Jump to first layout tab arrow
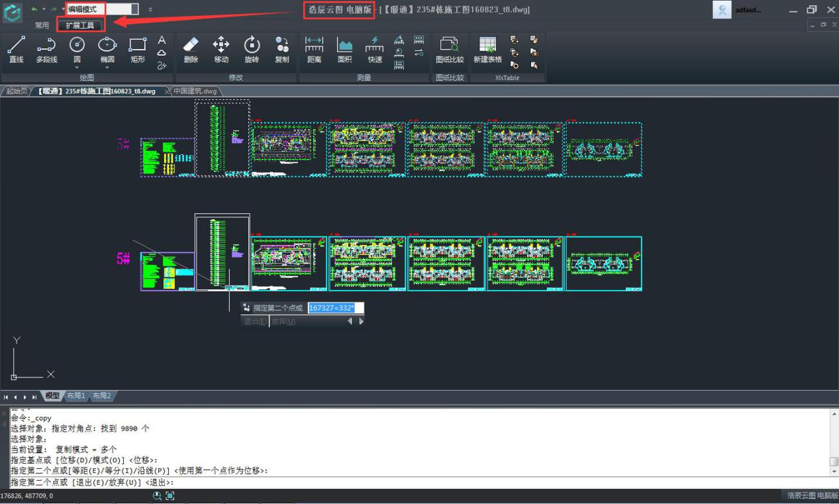 (x=6, y=396)
